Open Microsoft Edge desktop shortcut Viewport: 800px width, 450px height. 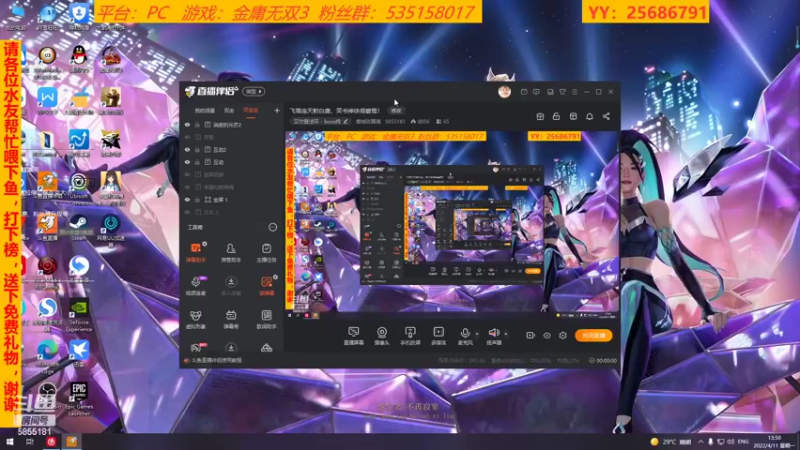(47, 356)
